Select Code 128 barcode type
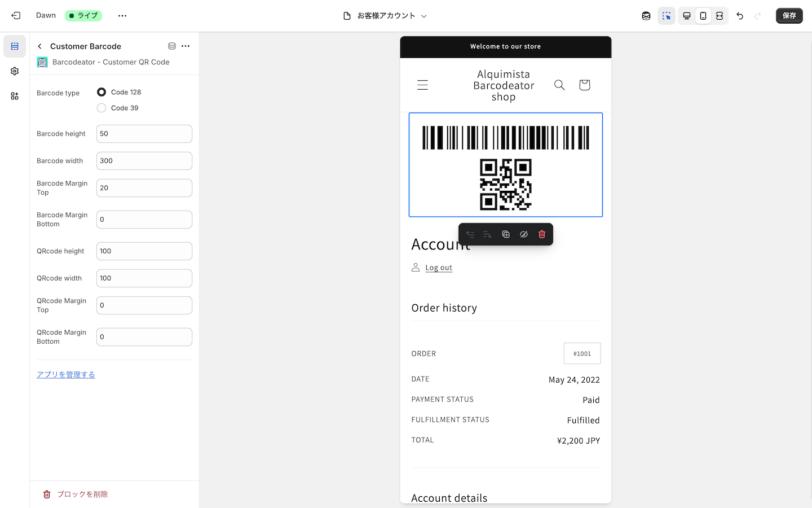 [101, 92]
